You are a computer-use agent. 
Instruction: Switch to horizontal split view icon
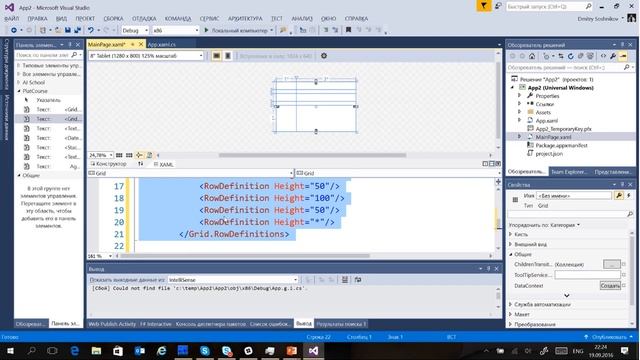(x=491, y=164)
